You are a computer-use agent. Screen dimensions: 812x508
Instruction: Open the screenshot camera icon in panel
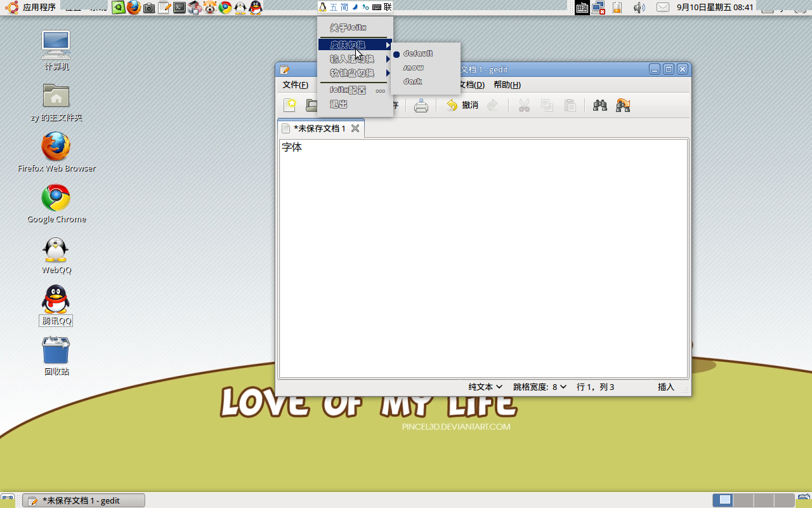[x=148, y=8]
